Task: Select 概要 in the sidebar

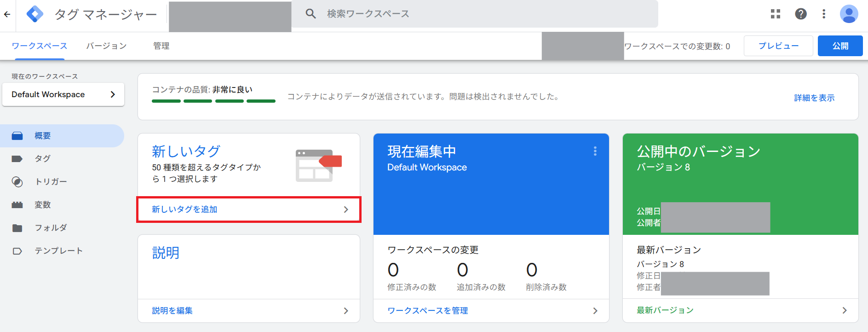Action: [x=62, y=136]
